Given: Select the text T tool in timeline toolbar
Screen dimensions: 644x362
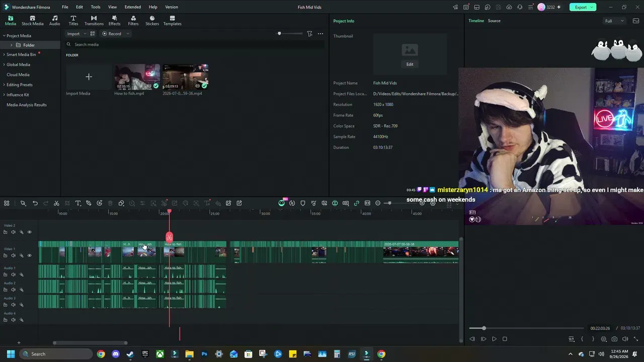Looking at the screenshot, I should pos(78,203).
